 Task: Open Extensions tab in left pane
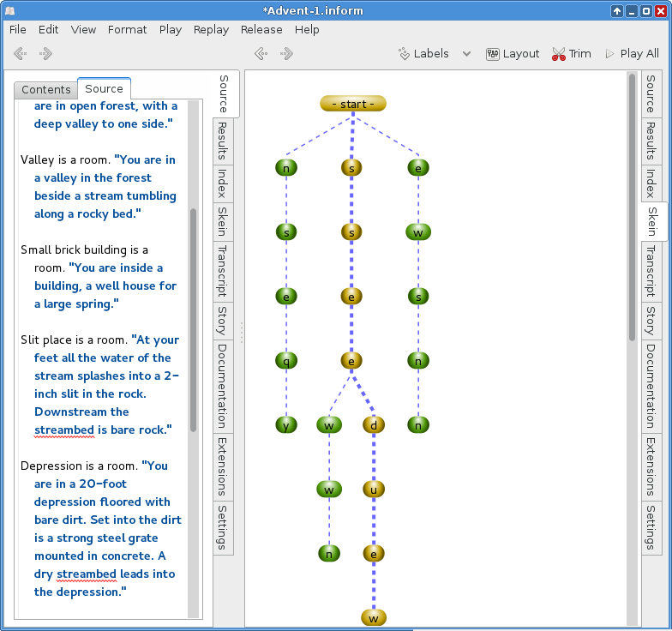223,466
